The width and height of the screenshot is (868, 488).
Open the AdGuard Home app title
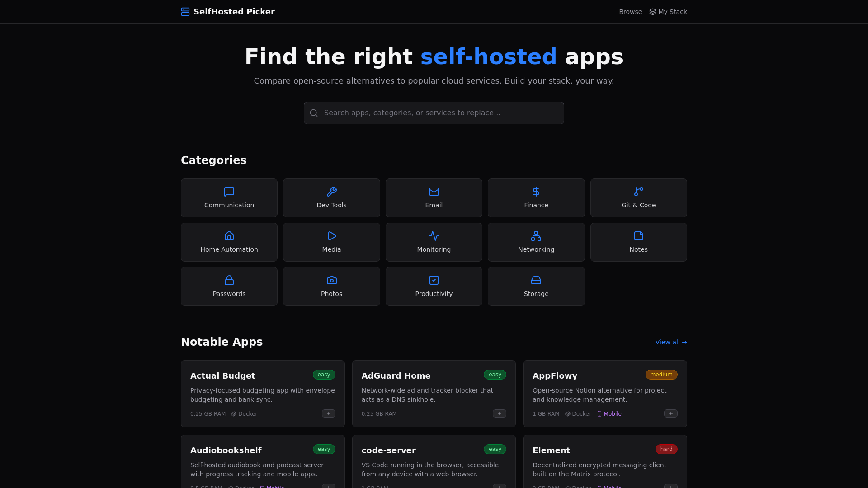point(396,376)
